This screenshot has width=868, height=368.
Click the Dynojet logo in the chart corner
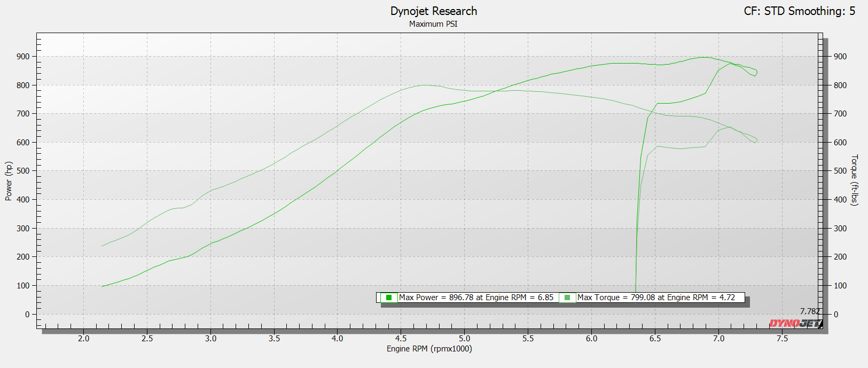point(795,323)
